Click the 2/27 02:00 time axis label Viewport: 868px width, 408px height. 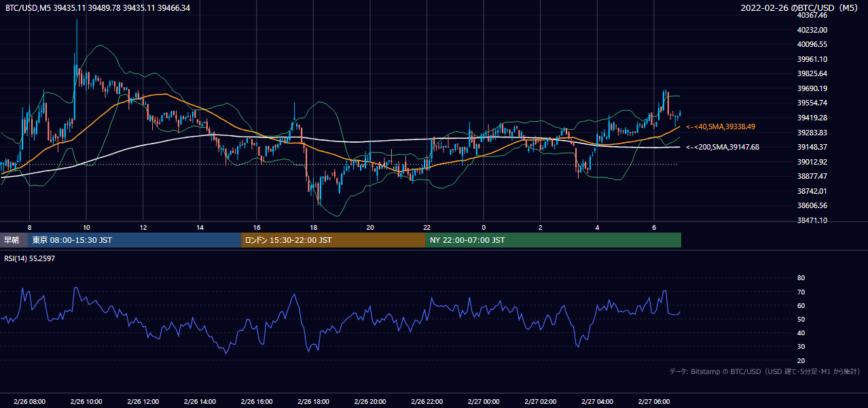(x=540, y=402)
